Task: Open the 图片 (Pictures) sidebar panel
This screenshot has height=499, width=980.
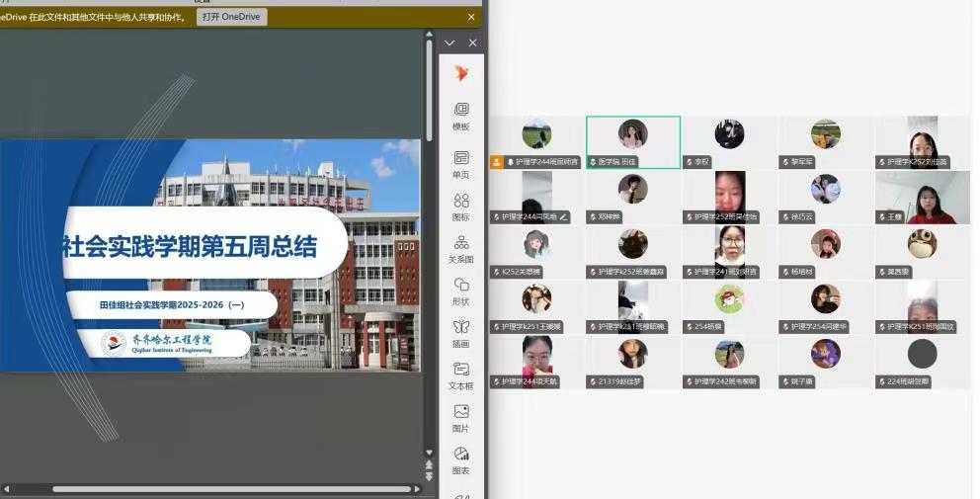Action: (x=461, y=418)
